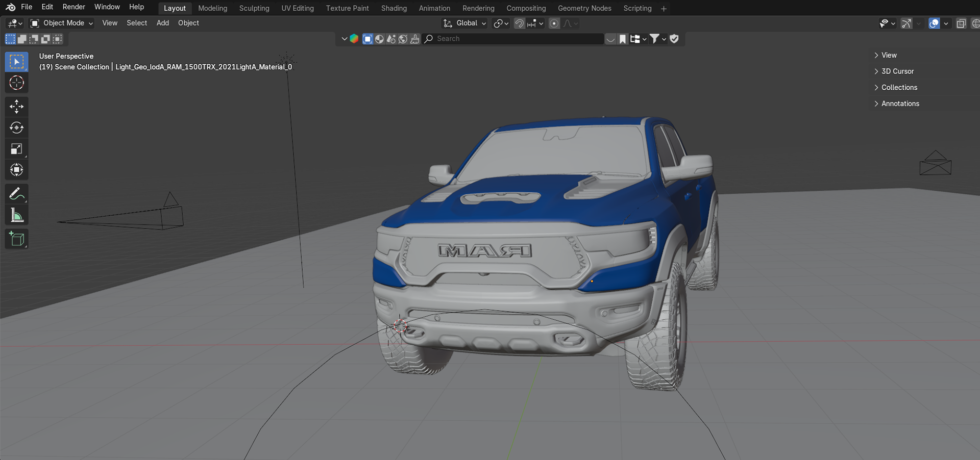
Task: Toggle X-ray mode icon
Action: coord(961,23)
